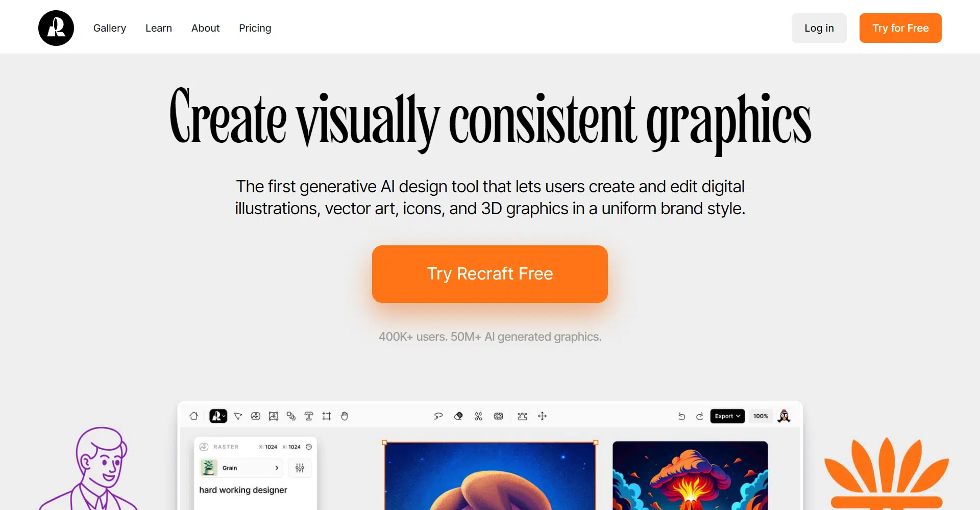
Task: Choose the frame crop tool
Action: 327,416
